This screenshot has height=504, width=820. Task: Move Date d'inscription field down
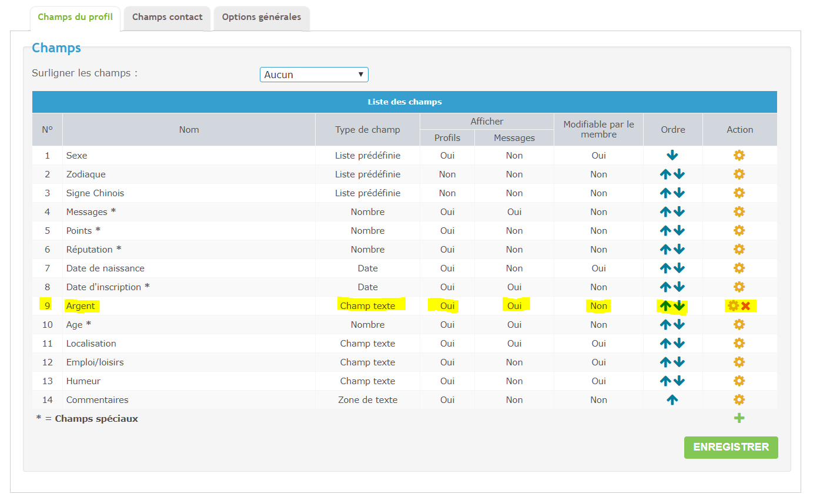[680, 287]
